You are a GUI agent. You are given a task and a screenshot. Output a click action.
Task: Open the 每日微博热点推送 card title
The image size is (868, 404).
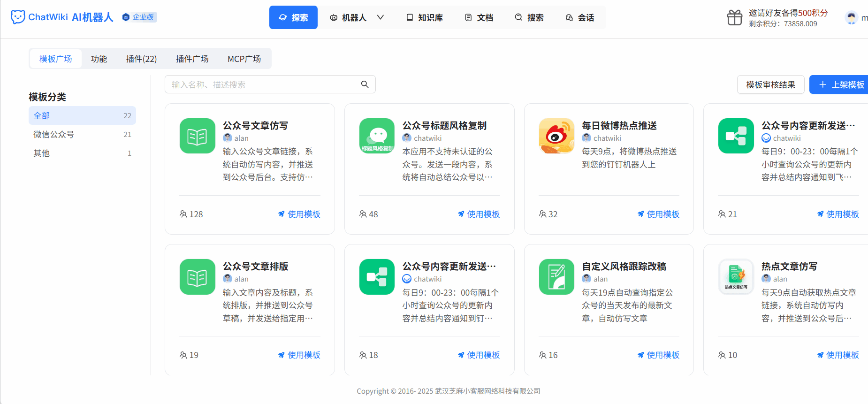[619, 125]
